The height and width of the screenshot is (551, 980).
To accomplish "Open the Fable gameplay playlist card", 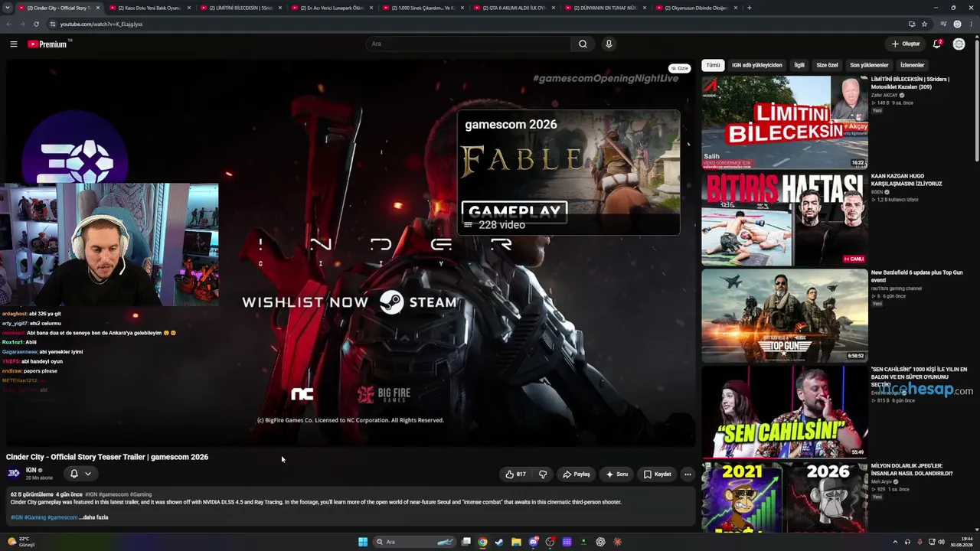I will (x=568, y=172).
